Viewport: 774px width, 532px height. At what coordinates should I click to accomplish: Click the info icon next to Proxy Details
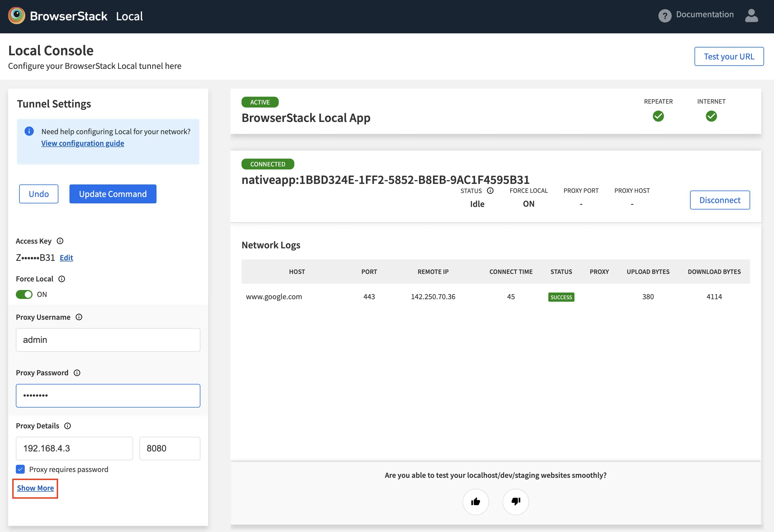(68, 426)
